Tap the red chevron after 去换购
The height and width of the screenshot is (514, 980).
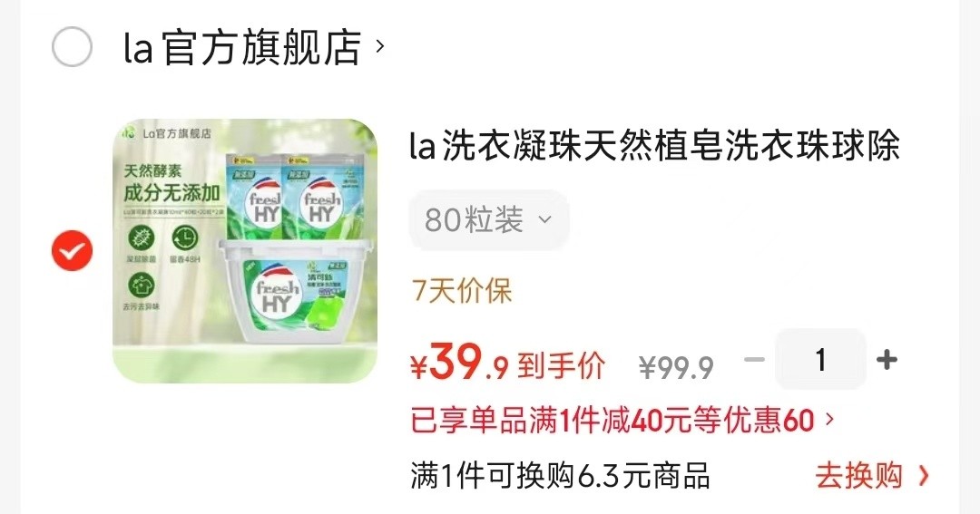point(923,477)
